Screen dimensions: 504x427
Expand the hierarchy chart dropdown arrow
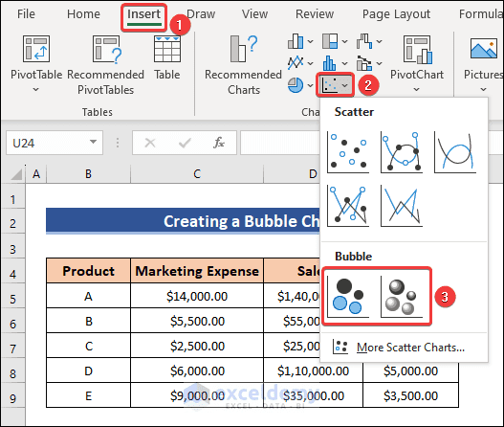pyautogui.click(x=344, y=41)
